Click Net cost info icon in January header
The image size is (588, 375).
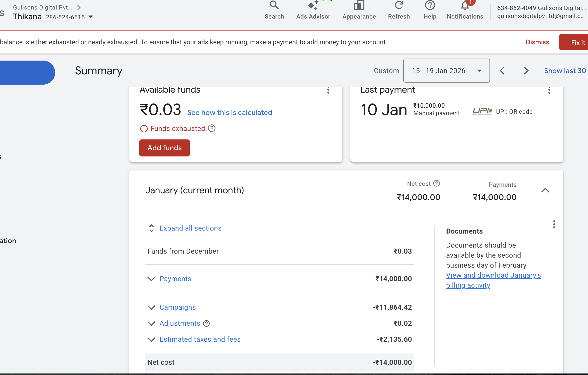pos(437,183)
